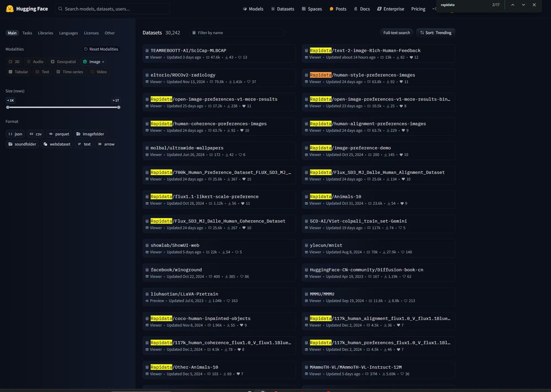Click the dataset icon beside 5CD-AI/Viet-colpali_train_set-Gemini
This screenshot has height=392, width=551.
pos(306,221)
